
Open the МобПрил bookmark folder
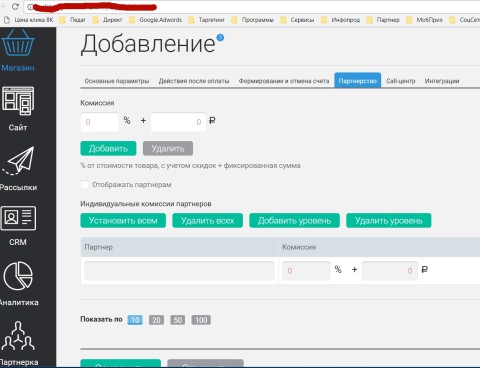click(424, 20)
